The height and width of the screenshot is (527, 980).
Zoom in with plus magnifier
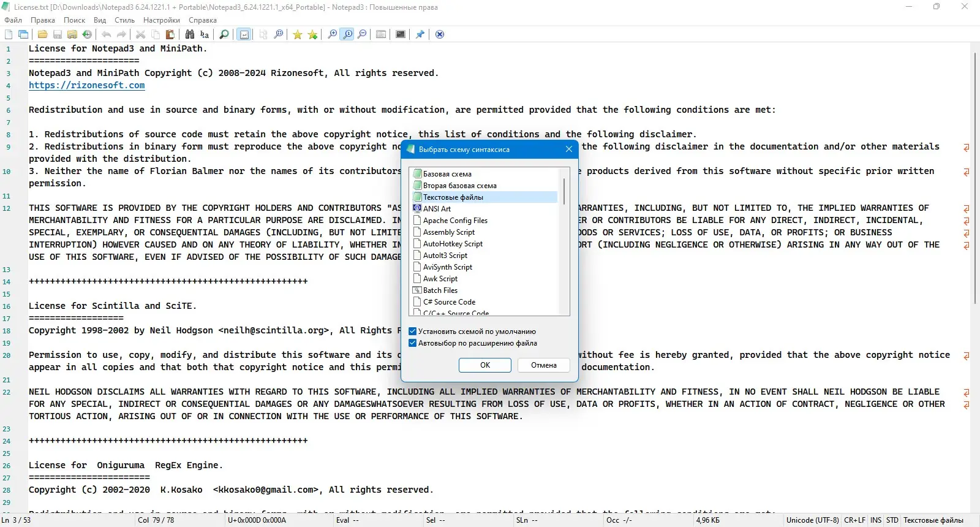tap(332, 34)
